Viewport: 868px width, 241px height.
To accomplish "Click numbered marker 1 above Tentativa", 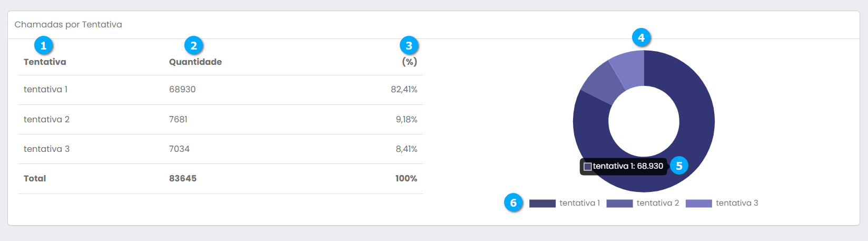I will tap(44, 46).
